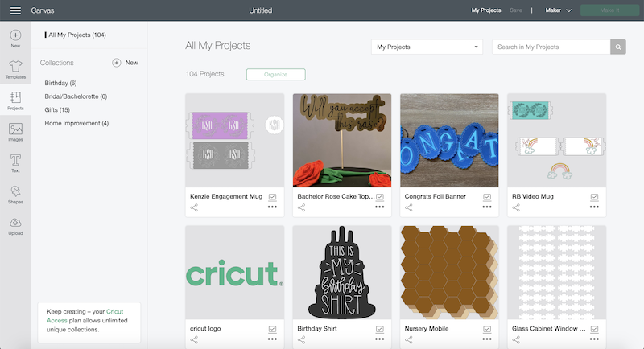The height and width of the screenshot is (349, 644).
Task: Open the Home Improvement (4) collection
Action: [x=76, y=123]
